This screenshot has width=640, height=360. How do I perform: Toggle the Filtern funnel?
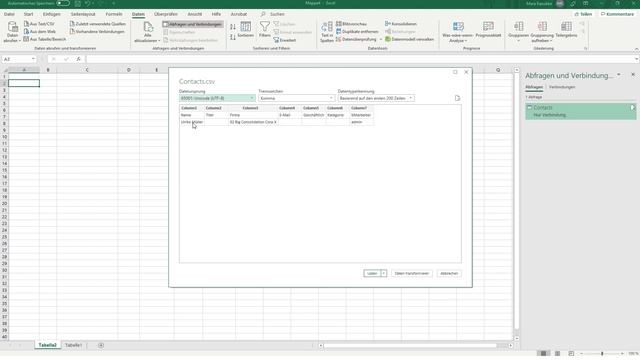[264, 30]
